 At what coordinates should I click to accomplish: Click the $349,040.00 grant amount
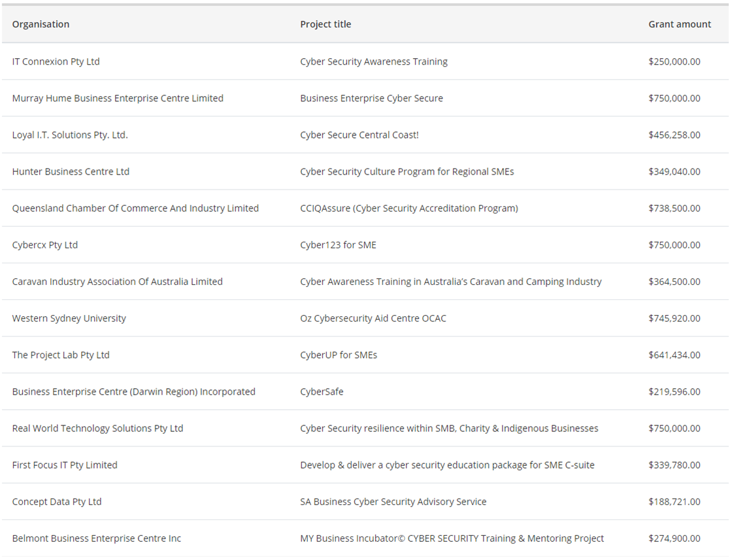[x=674, y=172]
